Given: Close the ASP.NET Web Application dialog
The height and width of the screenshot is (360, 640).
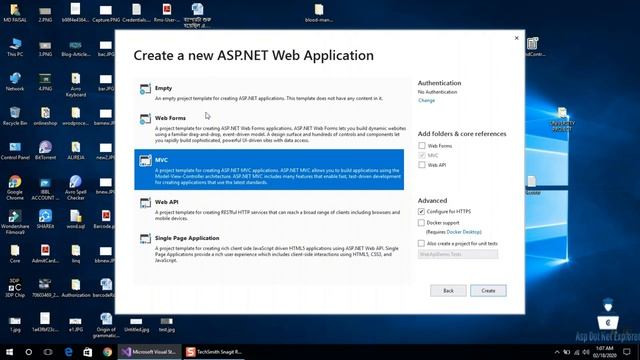Looking at the screenshot, I should click(x=516, y=38).
